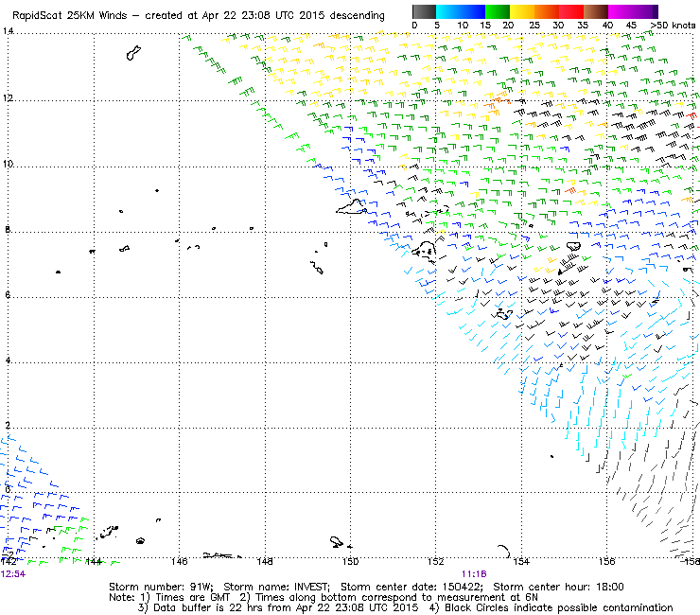
Task: Click the 'Storm number: 91W;' text
Action: 161,587
